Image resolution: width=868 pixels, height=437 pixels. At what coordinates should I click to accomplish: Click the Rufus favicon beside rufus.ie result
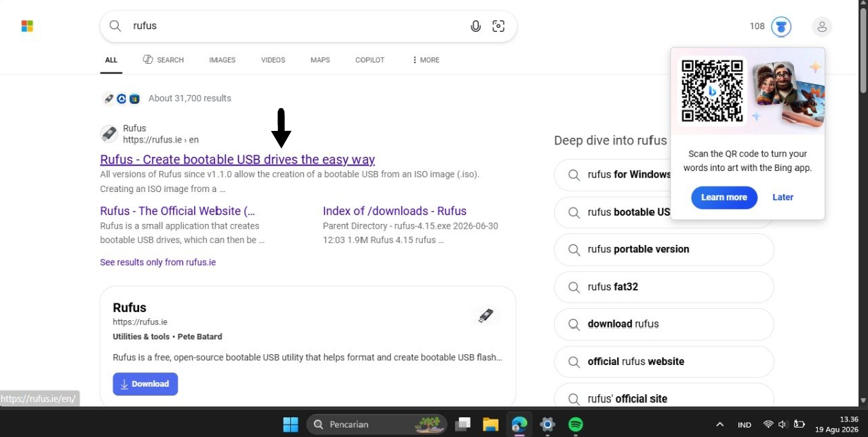(108, 134)
